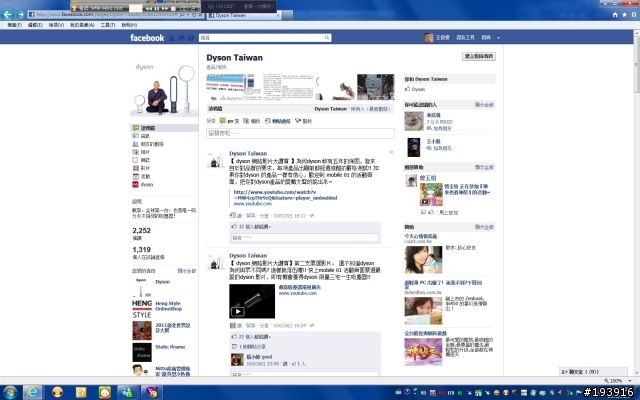Image resolution: width=640 pixels, height=400 pixels.
Task: Open the File (F) browser menu
Action: click(x=14, y=25)
